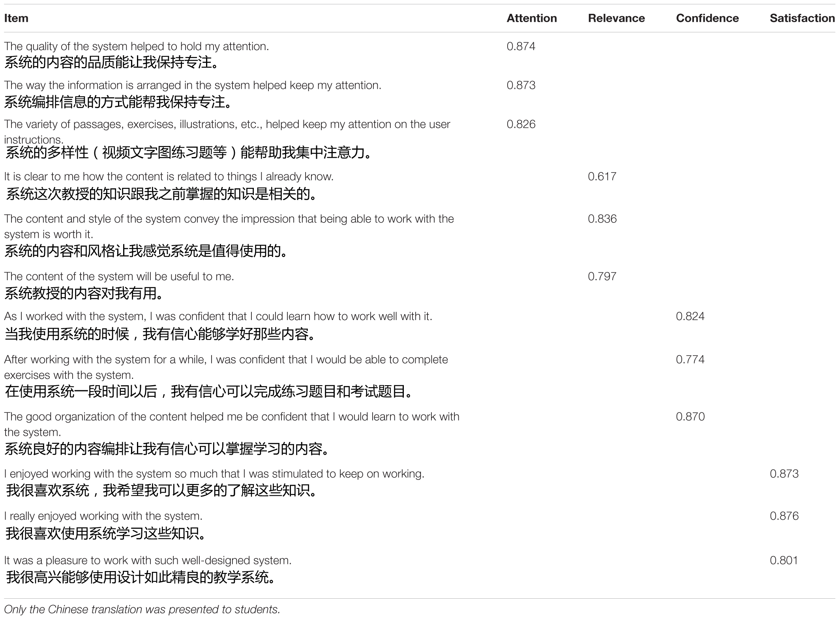Click Chinese text starting '系统良好的内容编排'
This screenshot has height=620, width=840.
tap(167, 449)
